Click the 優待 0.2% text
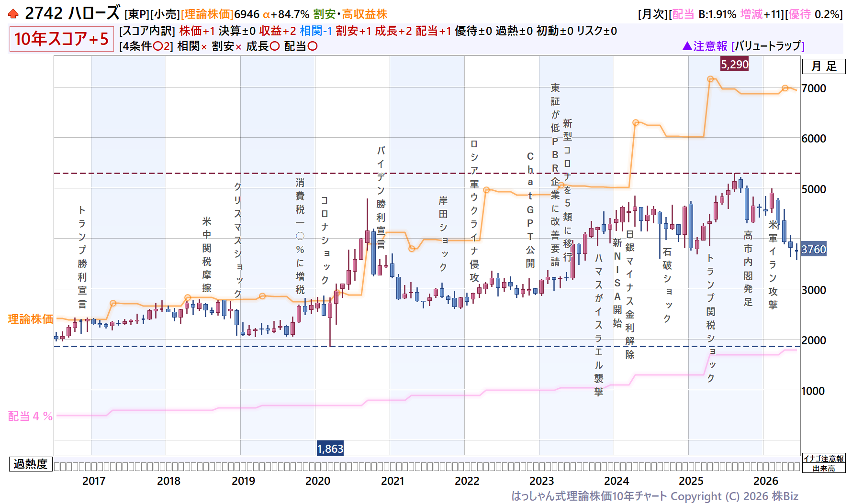The width and height of the screenshot is (852, 504). pyautogui.click(x=814, y=14)
